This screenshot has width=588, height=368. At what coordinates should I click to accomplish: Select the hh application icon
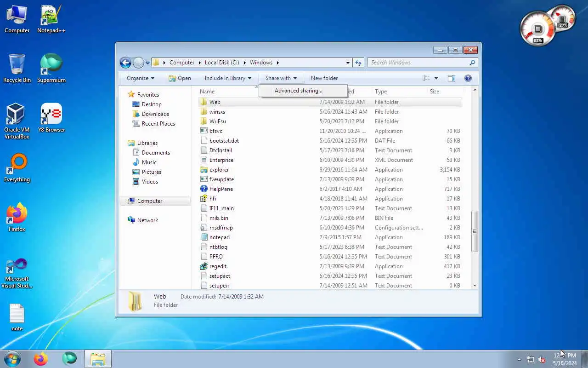204,199
